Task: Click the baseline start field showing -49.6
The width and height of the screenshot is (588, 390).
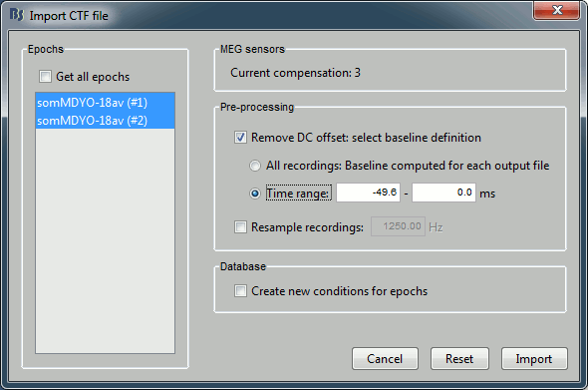Action: 369,193
